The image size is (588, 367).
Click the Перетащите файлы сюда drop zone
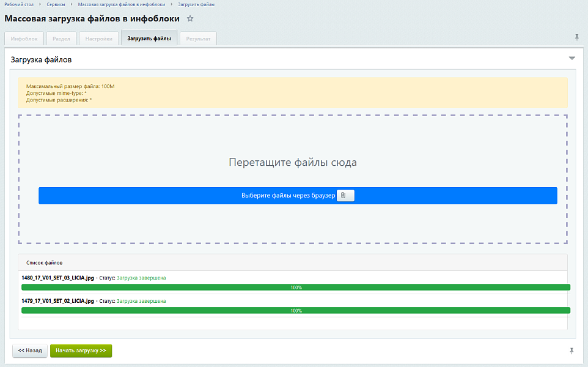pos(293,179)
